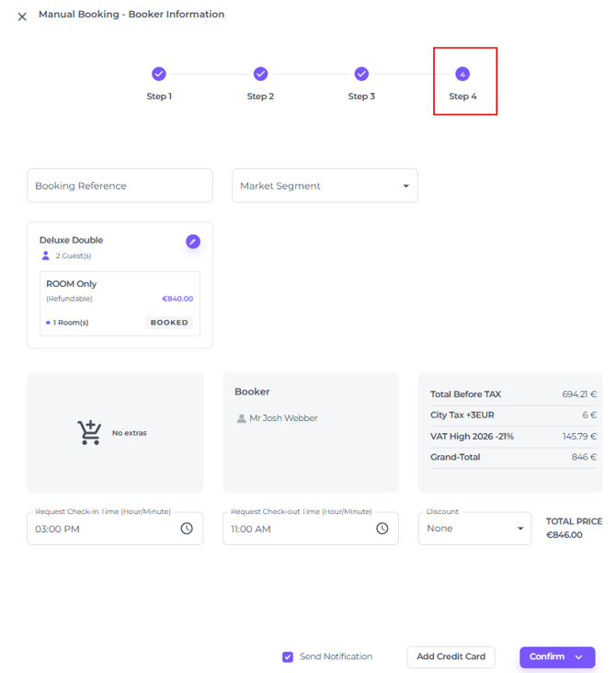Open the check-out time clock picker

[x=382, y=529]
